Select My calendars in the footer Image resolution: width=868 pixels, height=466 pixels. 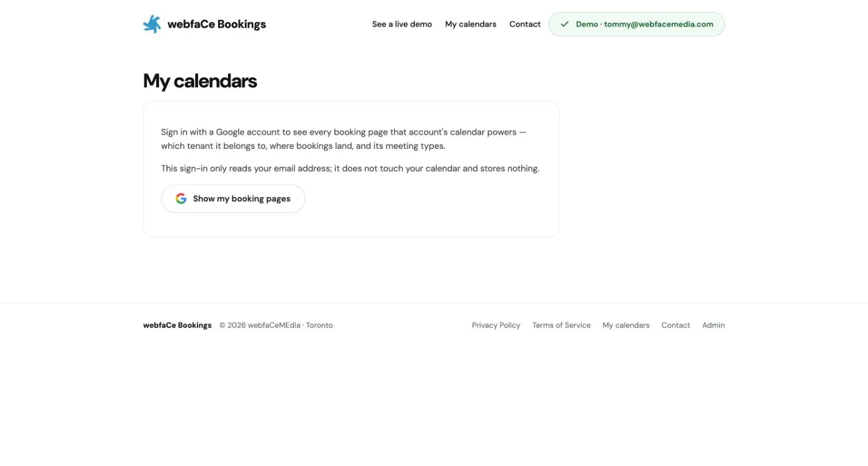[626, 325]
